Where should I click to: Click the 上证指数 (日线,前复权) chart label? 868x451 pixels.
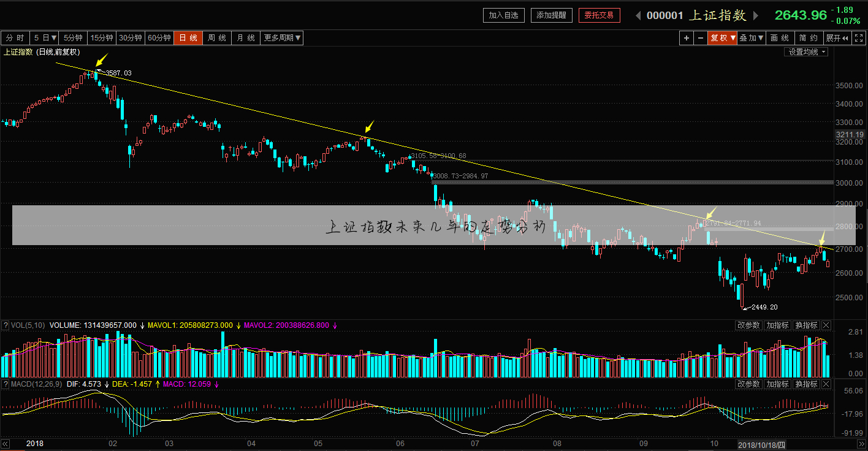pyautogui.click(x=42, y=52)
